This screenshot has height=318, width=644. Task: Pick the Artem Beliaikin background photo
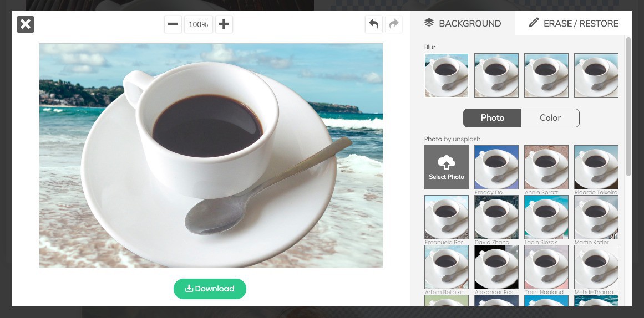[x=447, y=267]
